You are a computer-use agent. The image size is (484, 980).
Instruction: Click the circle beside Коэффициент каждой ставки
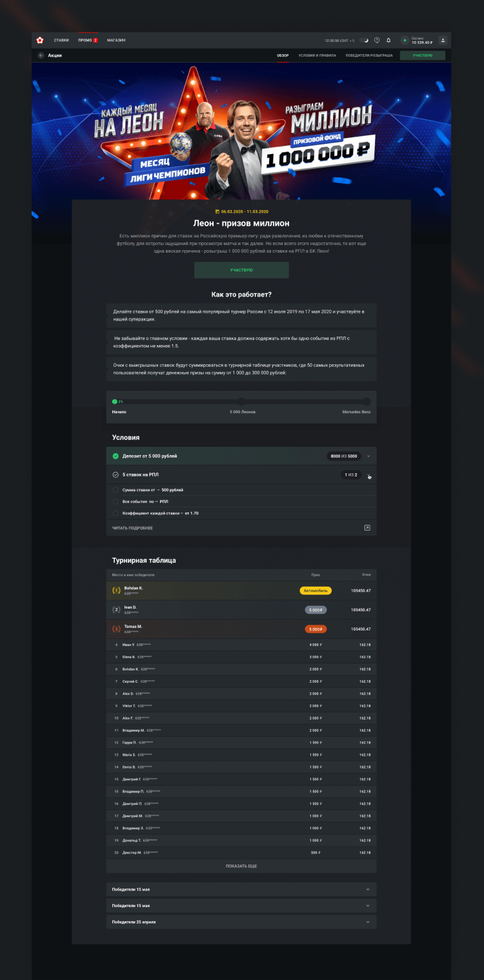coord(116,513)
